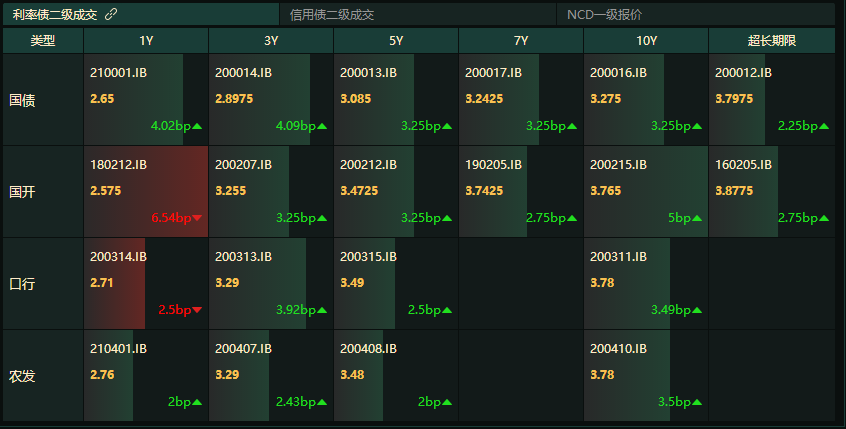The width and height of the screenshot is (846, 429).
Task: Click the green up arrow next to 4.02bp
Action: pos(197,126)
